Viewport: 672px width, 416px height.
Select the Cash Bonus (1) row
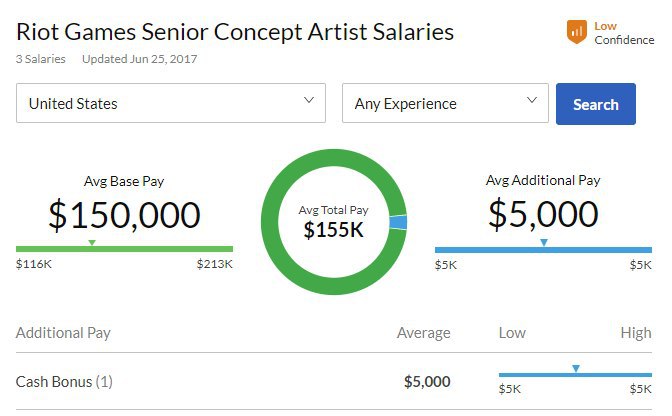coord(334,381)
